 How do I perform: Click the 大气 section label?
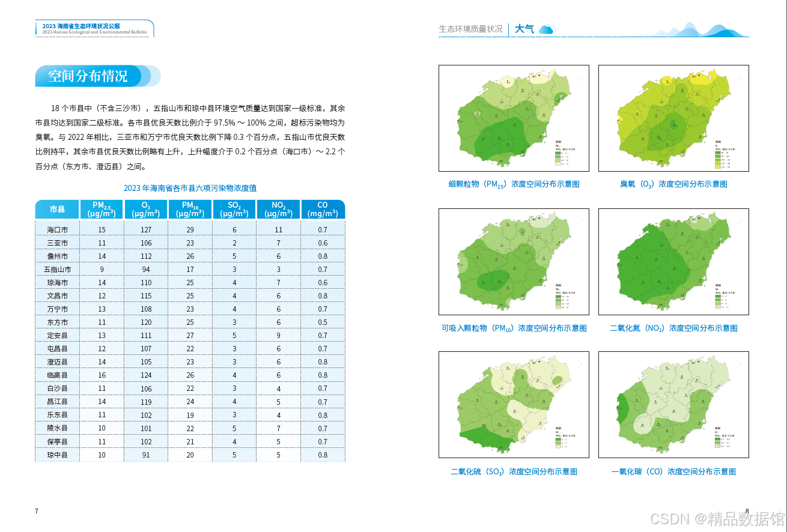524,29
